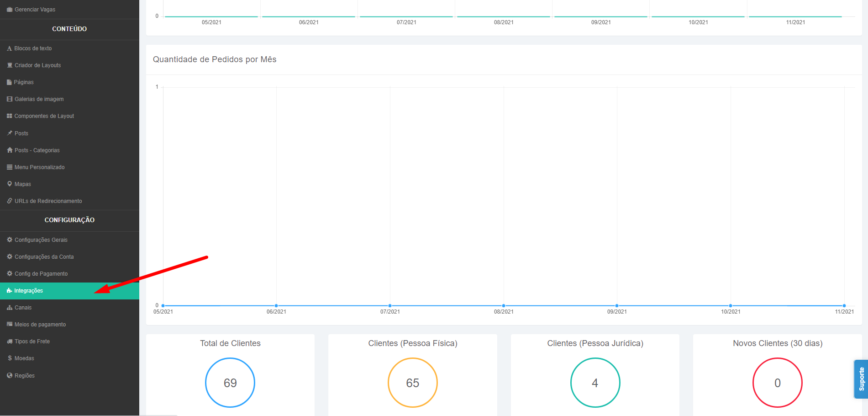This screenshot has height=416, width=868.
Task: Click the Posts - Categorias home icon
Action: [x=10, y=150]
